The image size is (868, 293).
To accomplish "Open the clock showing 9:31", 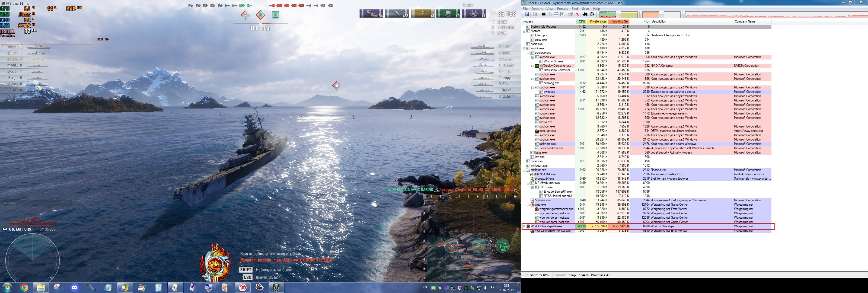I will (x=506, y=288).
